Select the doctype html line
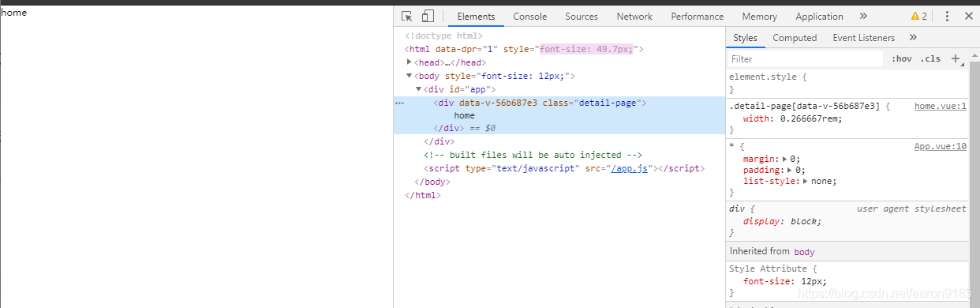 pyautogui.click(x=443, y=36)
